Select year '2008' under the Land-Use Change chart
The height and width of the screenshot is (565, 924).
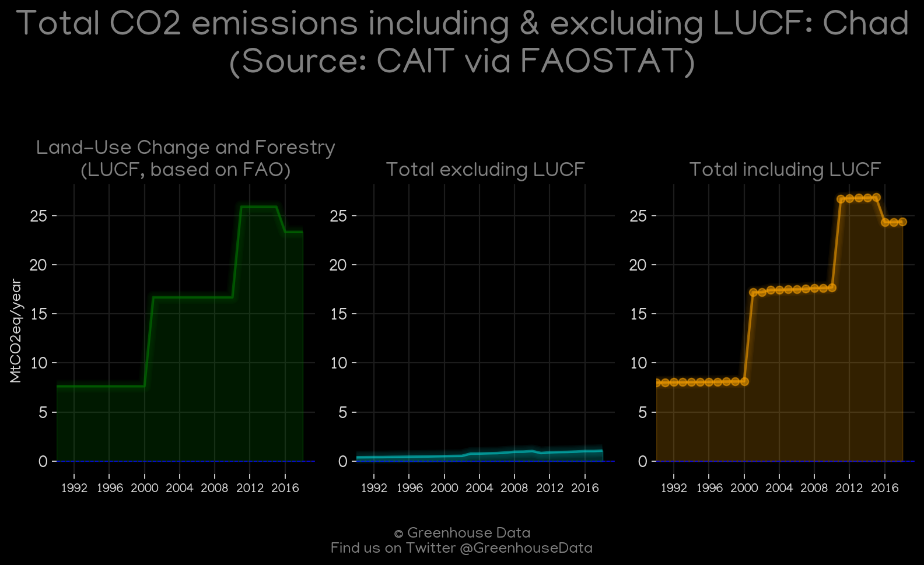click(215, 488)
